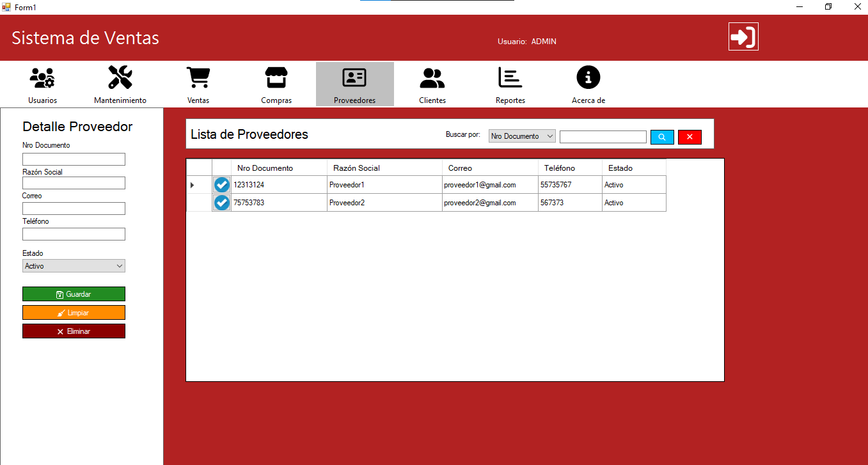Open the Ventas shopping cart icon

(198, 78)
